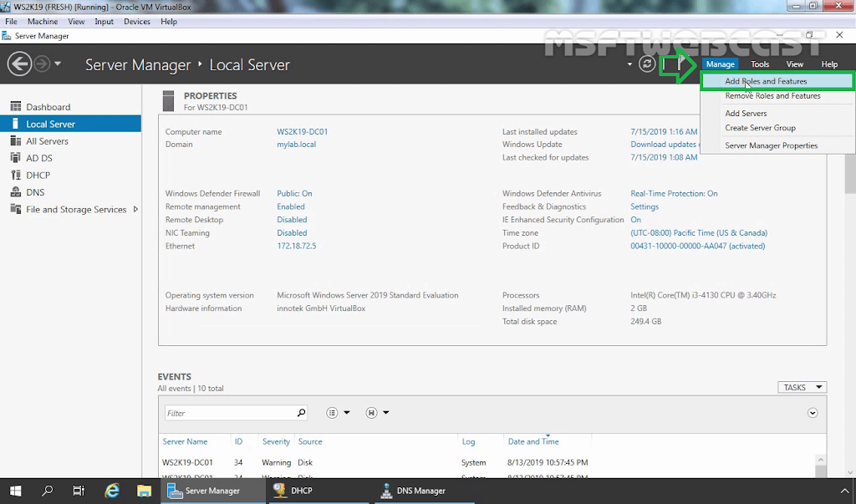Refresh Server Manager with the refresh icon
Viewport: 856px width, 504px height.
coord(647,64)
